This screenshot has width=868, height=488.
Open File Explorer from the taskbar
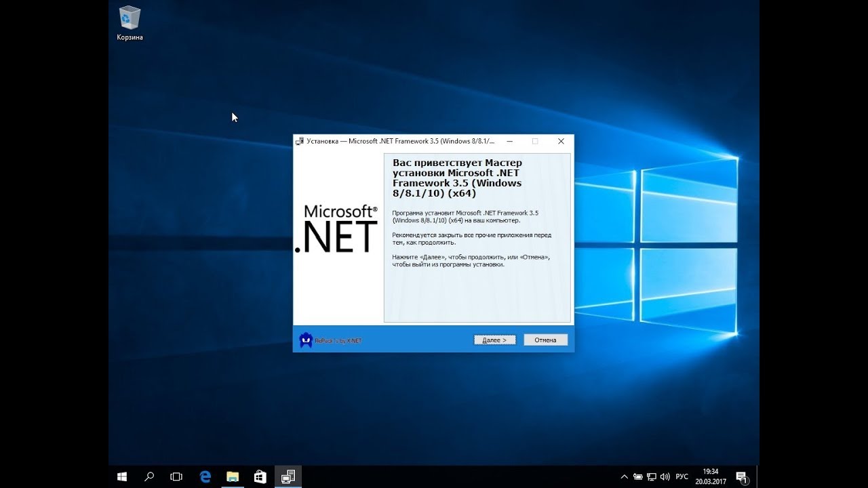[233, 476]
